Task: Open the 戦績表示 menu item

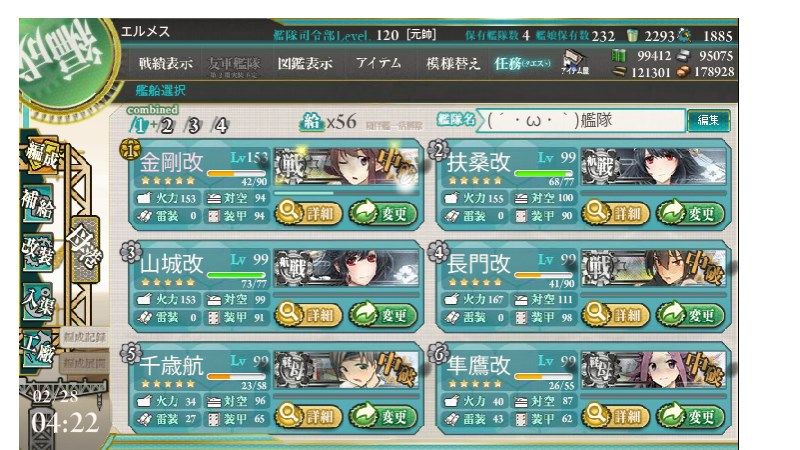Action: click(165, 64)
